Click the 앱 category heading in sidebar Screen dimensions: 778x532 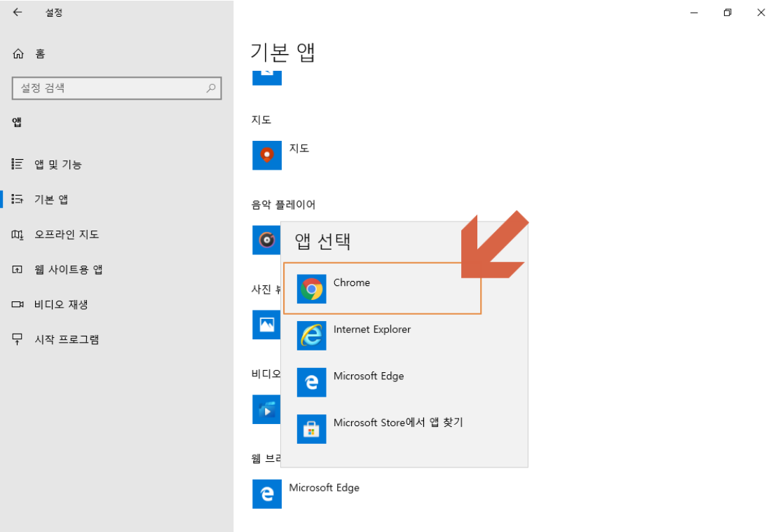tap(17, 122)
